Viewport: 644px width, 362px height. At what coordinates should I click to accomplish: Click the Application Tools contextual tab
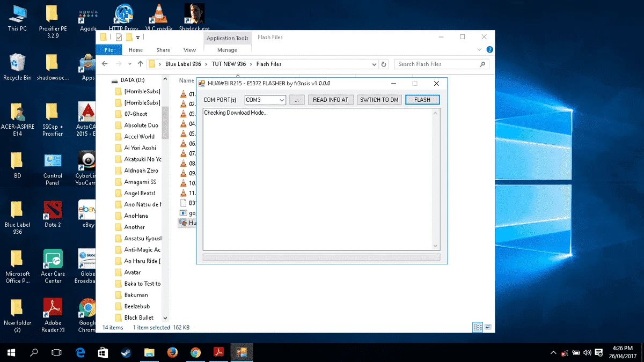228,38
